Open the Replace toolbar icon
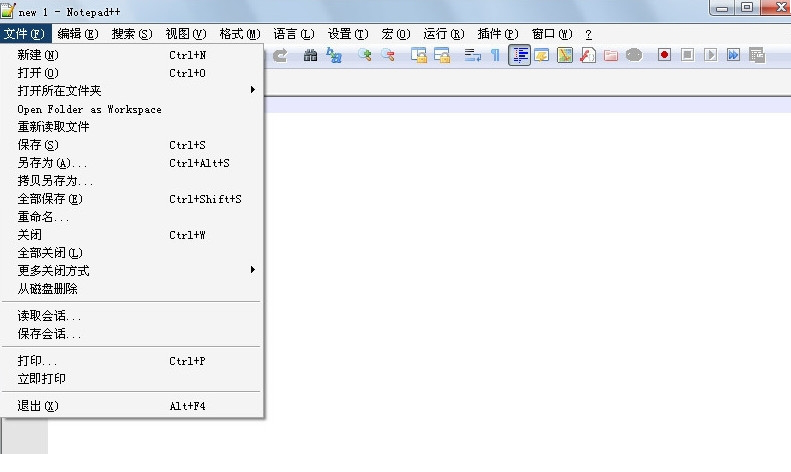The image size is (791, 472). [334, 55]
